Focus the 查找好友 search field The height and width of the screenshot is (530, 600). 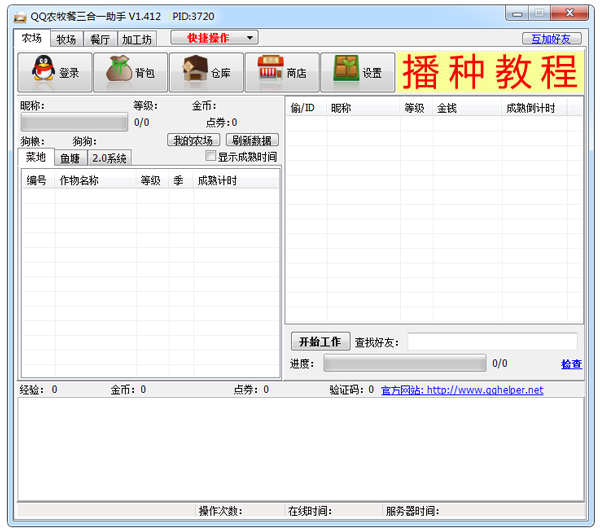pyautogui.click(x=492, y=342)
